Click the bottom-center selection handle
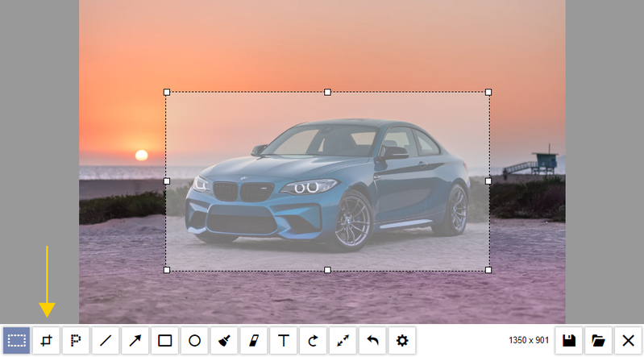 coord(327,270)
